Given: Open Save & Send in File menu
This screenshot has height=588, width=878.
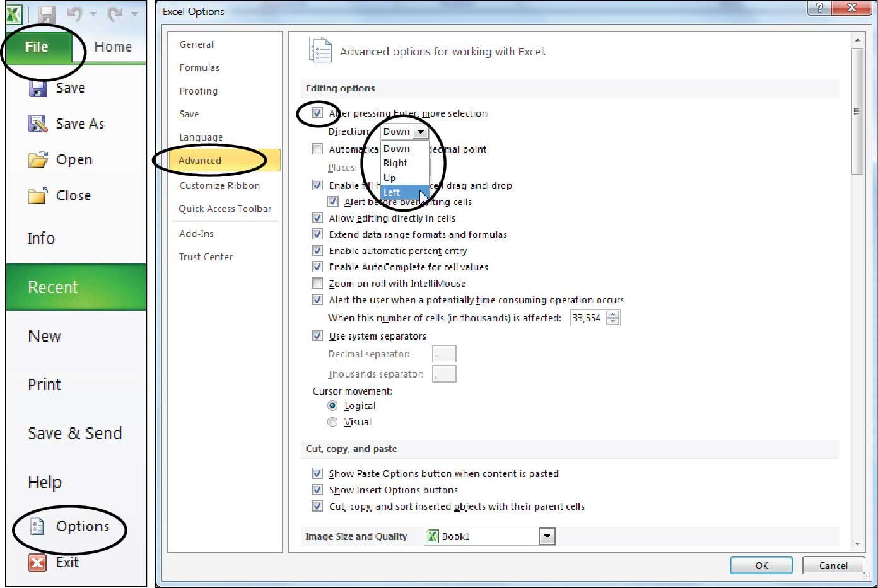Looking at the screenshot, I should (x=75, y=433).
